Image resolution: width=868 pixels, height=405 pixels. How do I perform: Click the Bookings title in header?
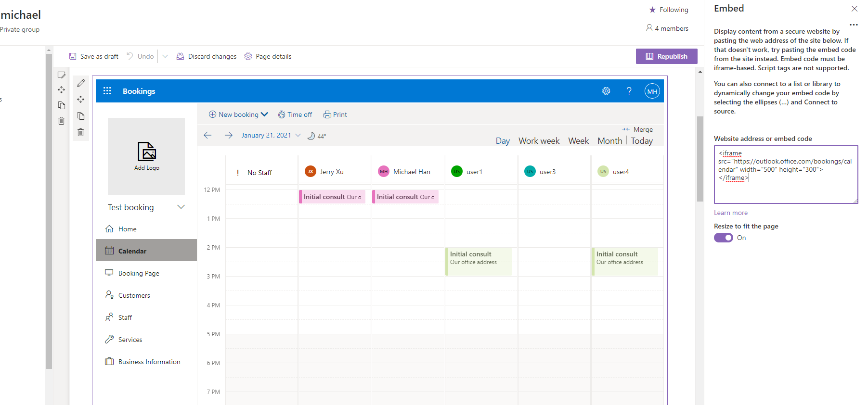tap(139, 91)
